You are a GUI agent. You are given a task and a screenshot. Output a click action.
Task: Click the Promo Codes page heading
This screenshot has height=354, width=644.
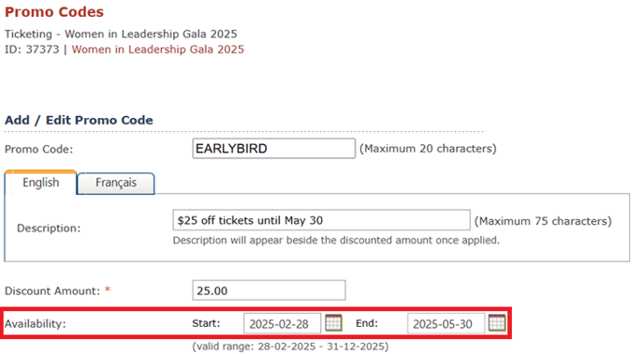pos(54,12)
